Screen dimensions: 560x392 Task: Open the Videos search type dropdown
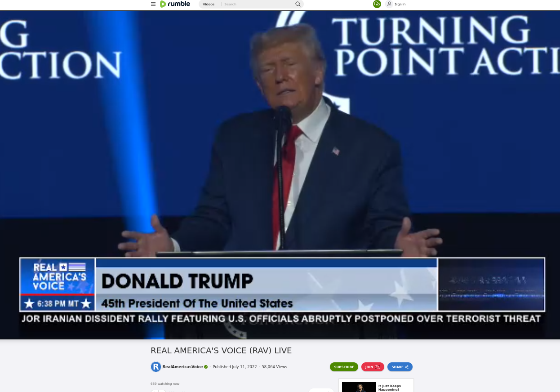click(209, 4)
